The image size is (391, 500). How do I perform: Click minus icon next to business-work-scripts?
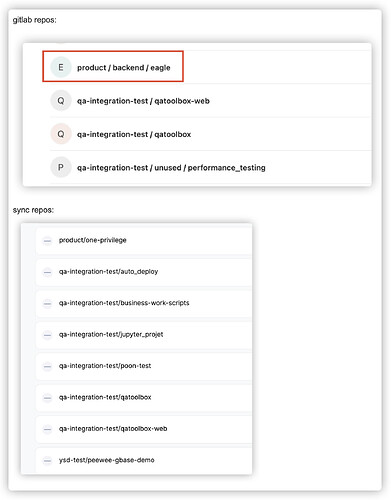(47, 303)
